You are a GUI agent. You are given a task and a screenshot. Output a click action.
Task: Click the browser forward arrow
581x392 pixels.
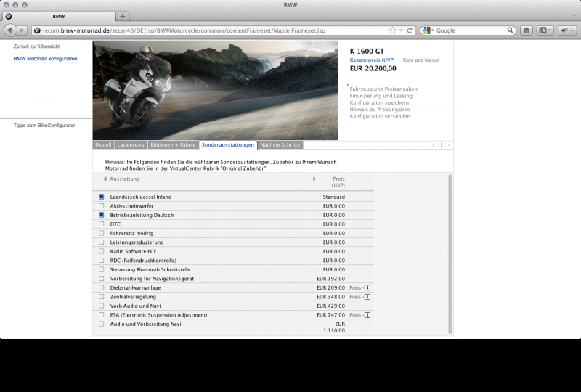click(23, 30)
